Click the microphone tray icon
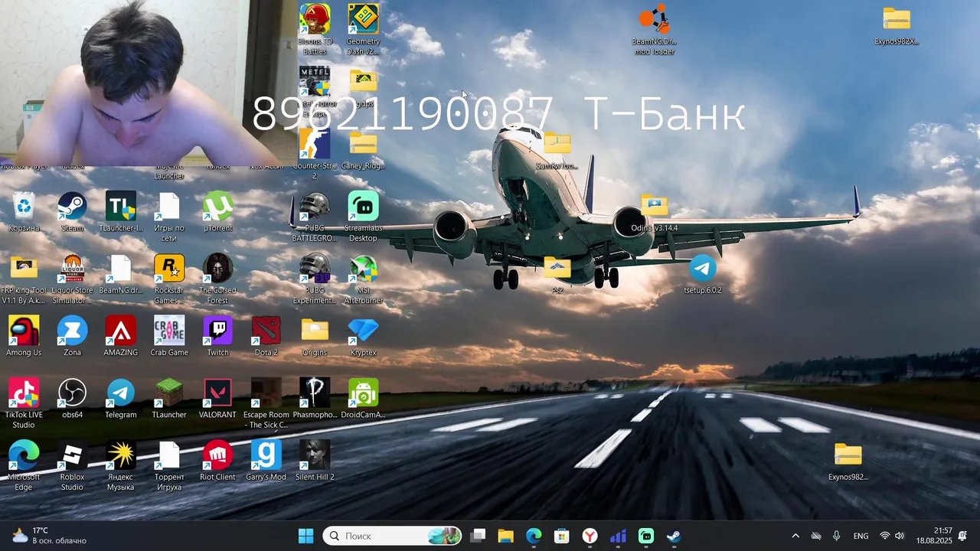This screenshot has width=980, height=551. pyautogui.click(x=836, y=536)
